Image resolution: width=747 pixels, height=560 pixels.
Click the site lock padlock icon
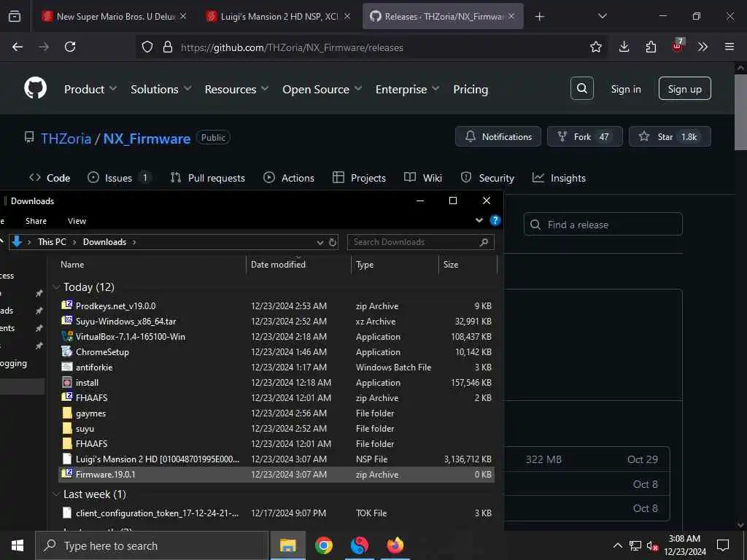pyautogui.click(x=167, y=47)
